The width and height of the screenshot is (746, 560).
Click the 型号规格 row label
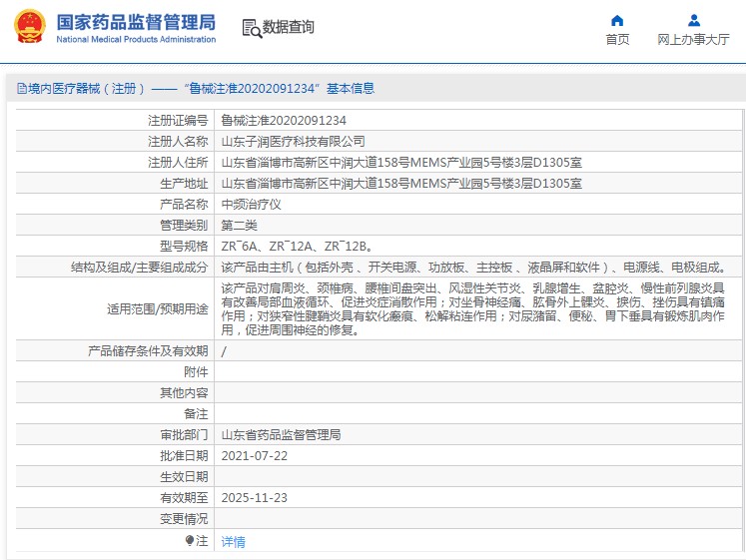[184, 247]
